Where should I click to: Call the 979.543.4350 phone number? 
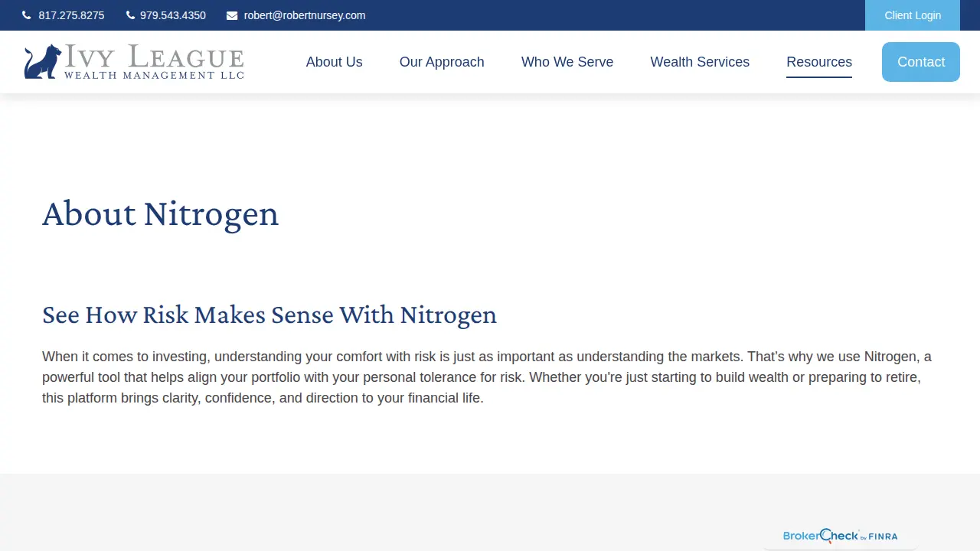[173, 15]
